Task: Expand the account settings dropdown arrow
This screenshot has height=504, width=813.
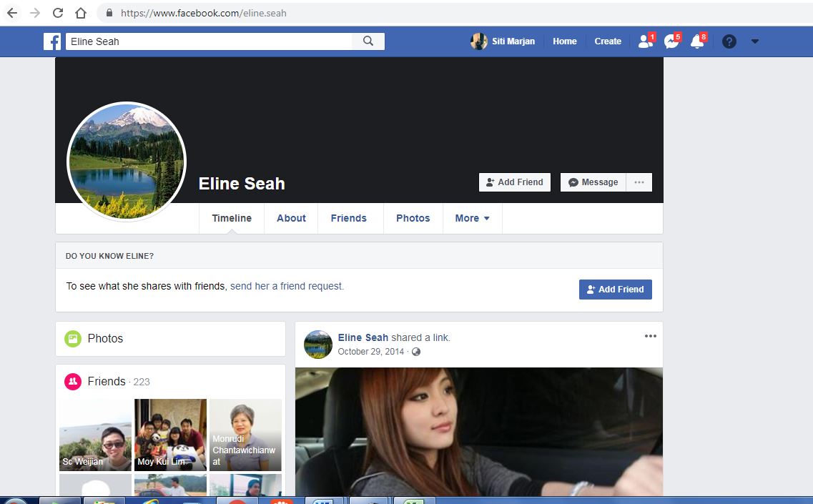Action: tap(755, 41)
